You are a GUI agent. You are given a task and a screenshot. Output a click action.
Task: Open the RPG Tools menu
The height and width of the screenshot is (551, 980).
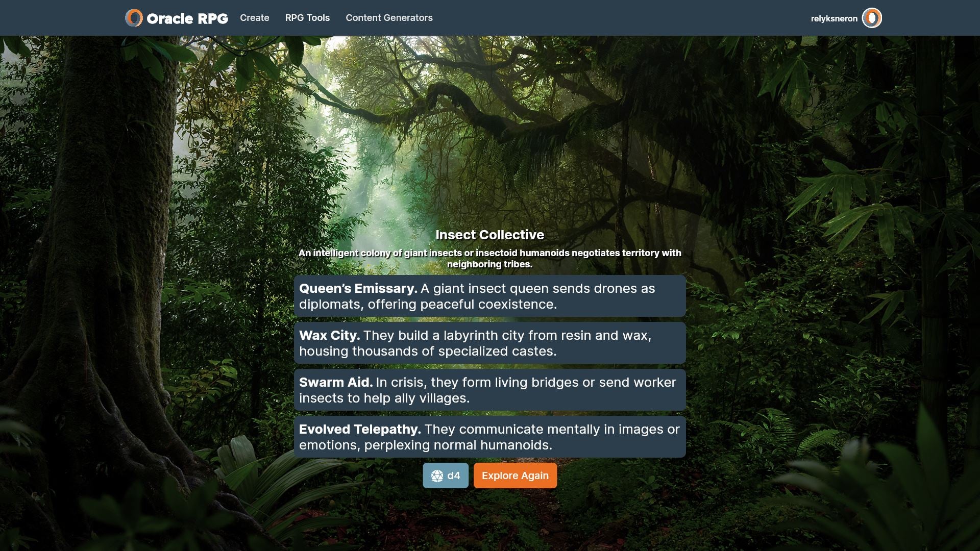coord(307,18)
